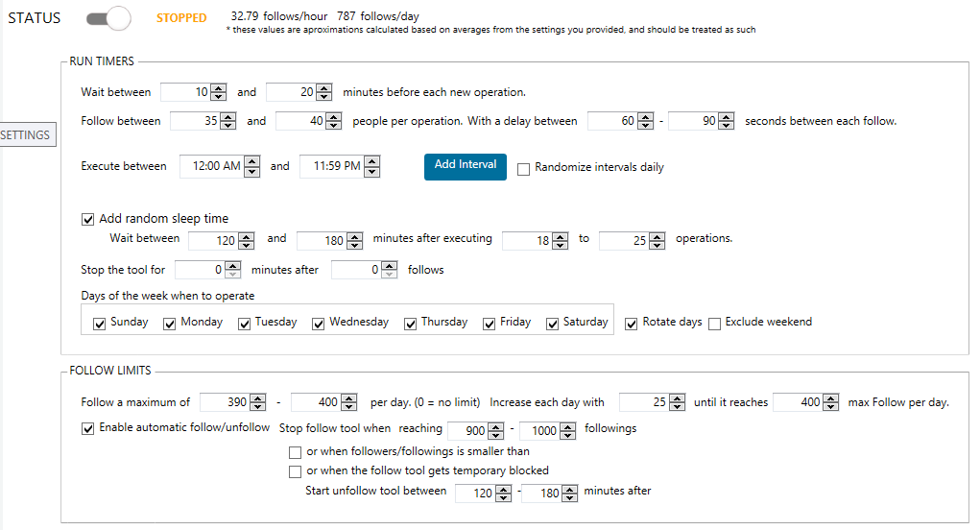980x530 pixels.
Task: Uncheck the Rotate days checkbox
Action: 632,324
